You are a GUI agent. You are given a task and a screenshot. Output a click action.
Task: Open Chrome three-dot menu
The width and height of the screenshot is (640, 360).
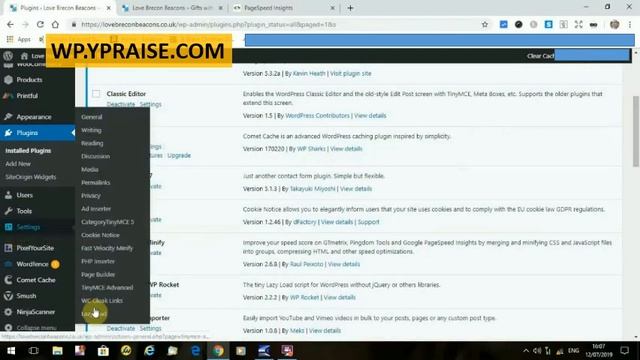tap(630, 24)
